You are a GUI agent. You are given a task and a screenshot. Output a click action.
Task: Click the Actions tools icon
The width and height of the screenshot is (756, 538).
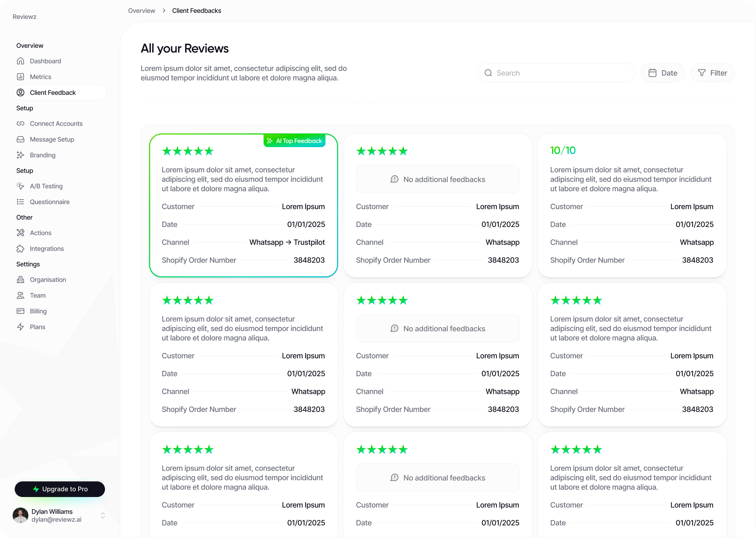[x=20, y=233]
